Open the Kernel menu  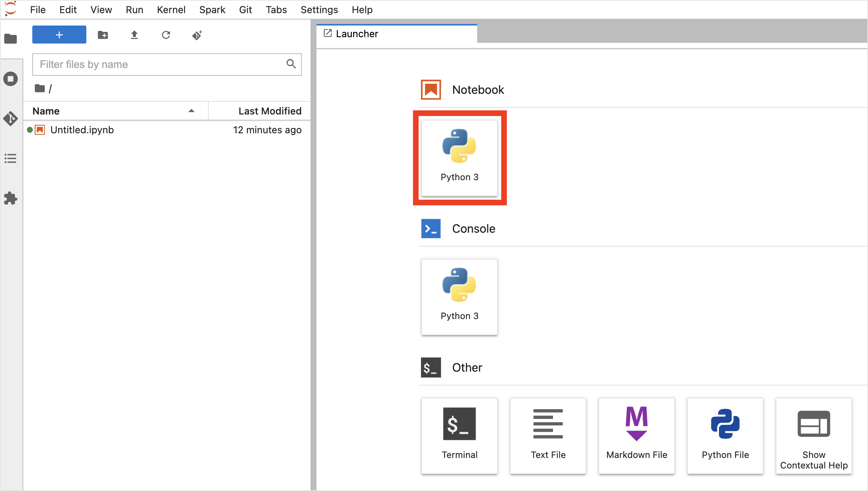point(171,10)
